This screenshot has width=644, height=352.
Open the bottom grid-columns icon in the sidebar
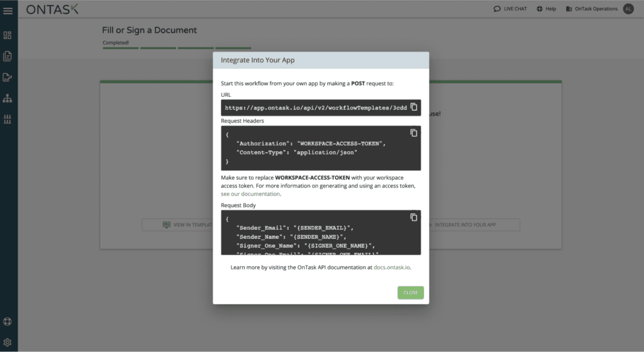(8, 119)
